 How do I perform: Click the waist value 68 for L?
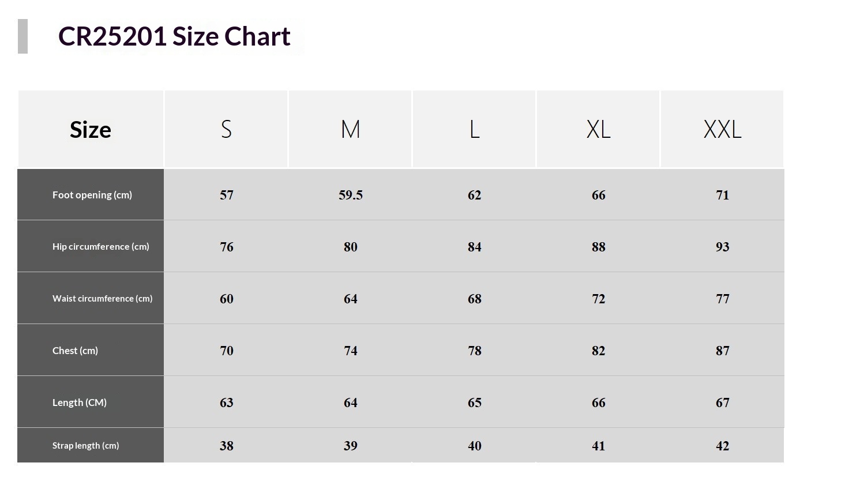point(474,299)
